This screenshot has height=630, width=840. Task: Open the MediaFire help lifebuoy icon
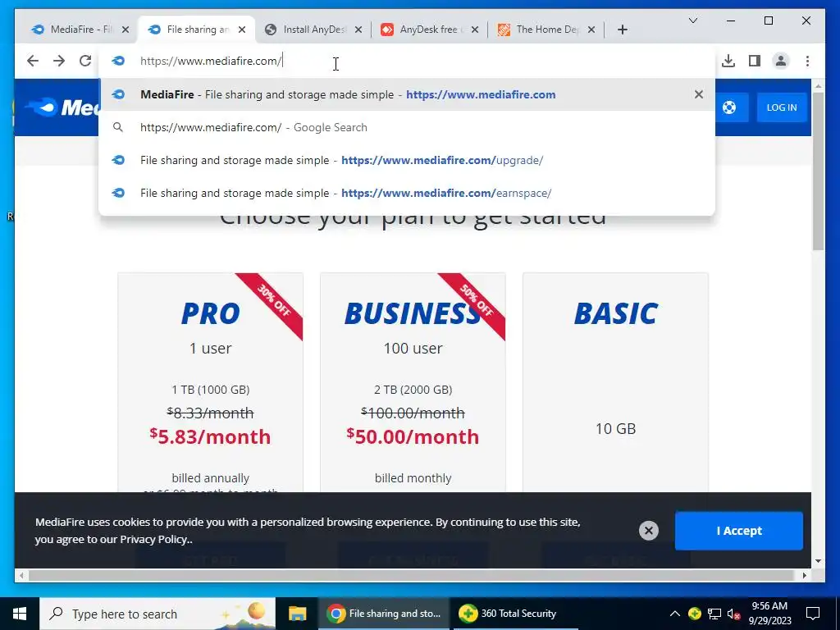point(728,107)
